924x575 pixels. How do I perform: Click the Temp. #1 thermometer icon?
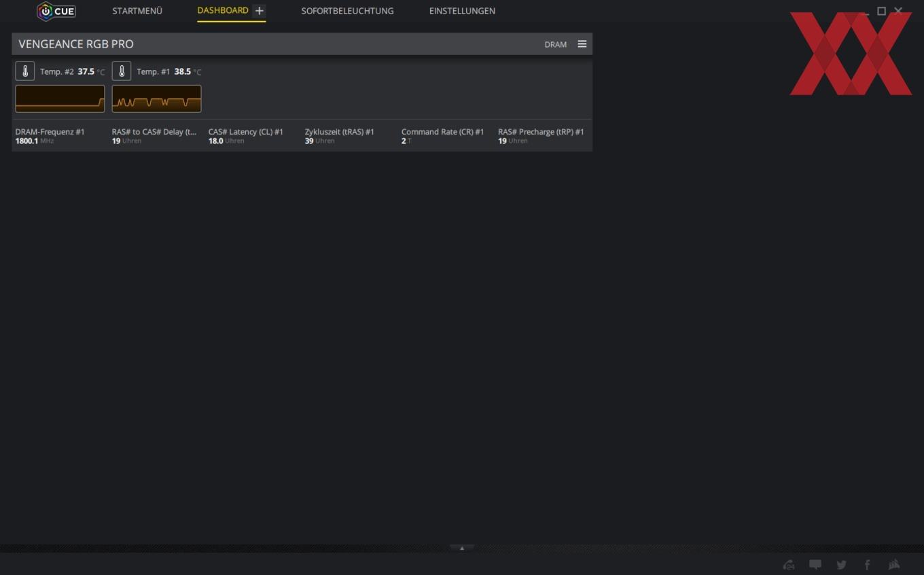tap(122, 71)
